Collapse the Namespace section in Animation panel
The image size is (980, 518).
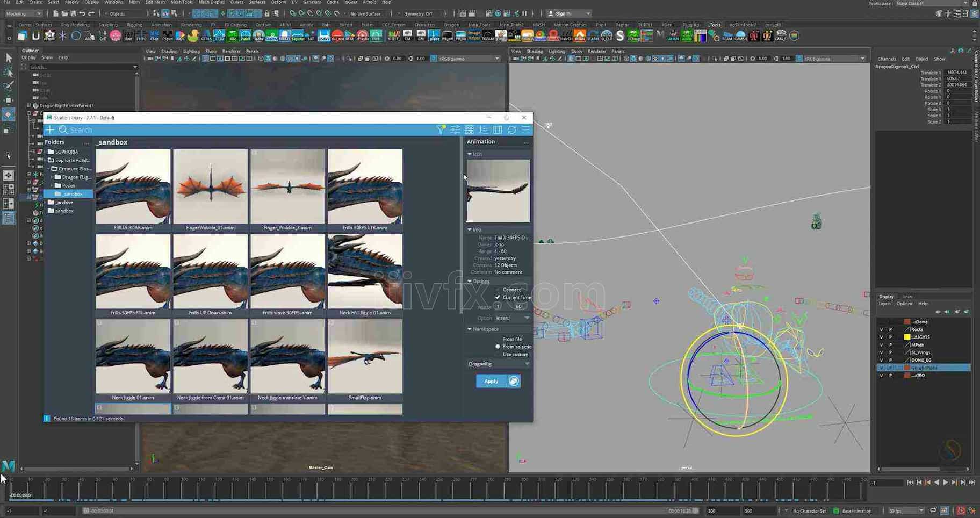(x=470, y=329)
